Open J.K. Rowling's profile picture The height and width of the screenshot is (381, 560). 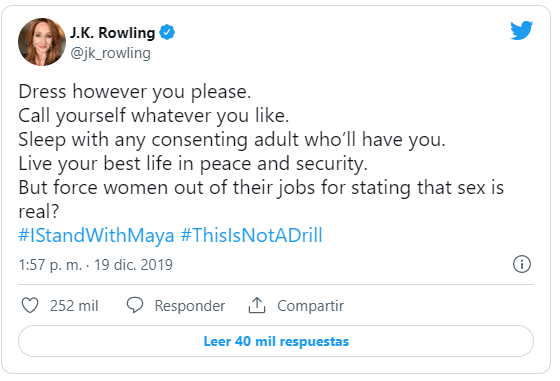point(42,42)
